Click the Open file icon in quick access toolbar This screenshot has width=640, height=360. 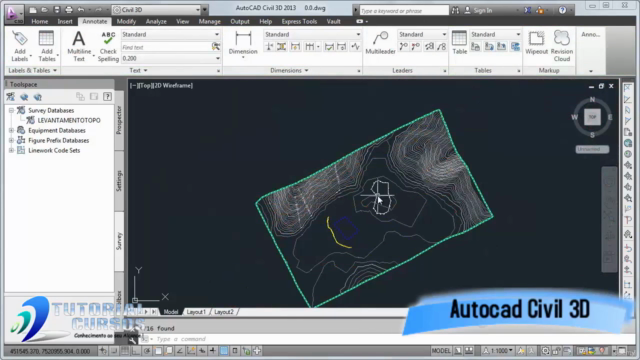pos(45,10)
